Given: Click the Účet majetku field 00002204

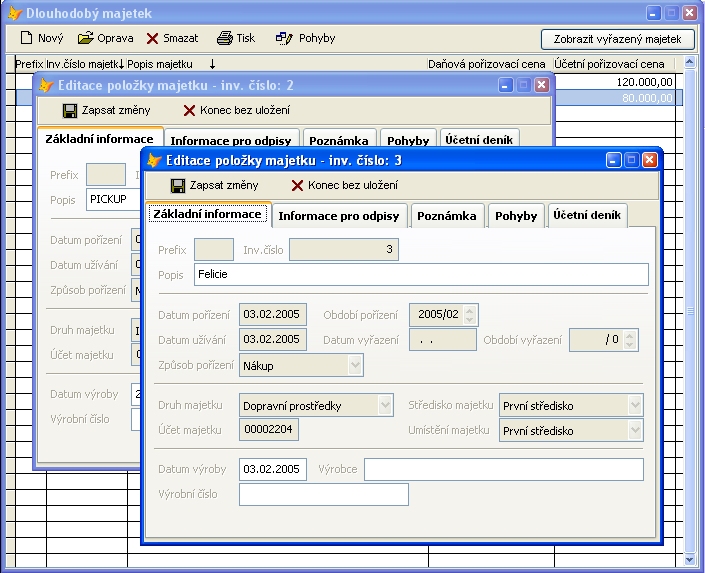Looking at the screenshot, I should pos(269,430).
